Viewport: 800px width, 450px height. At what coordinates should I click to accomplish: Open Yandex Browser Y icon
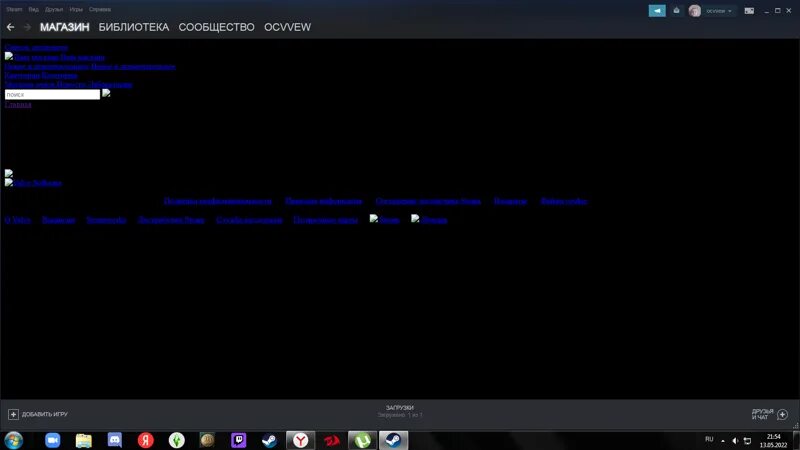click(301, 440)
